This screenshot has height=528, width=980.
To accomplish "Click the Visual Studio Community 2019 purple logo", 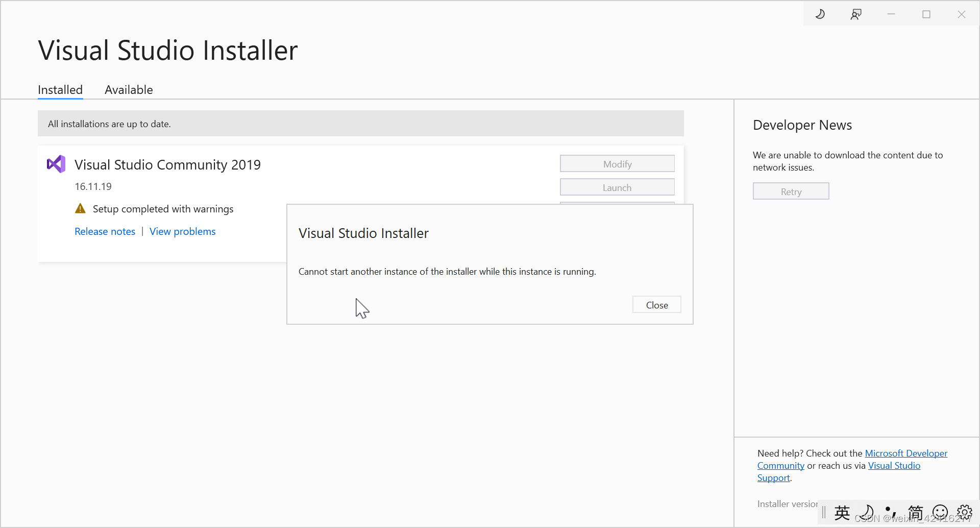I will pyautogui.click(x=56, y=164).
